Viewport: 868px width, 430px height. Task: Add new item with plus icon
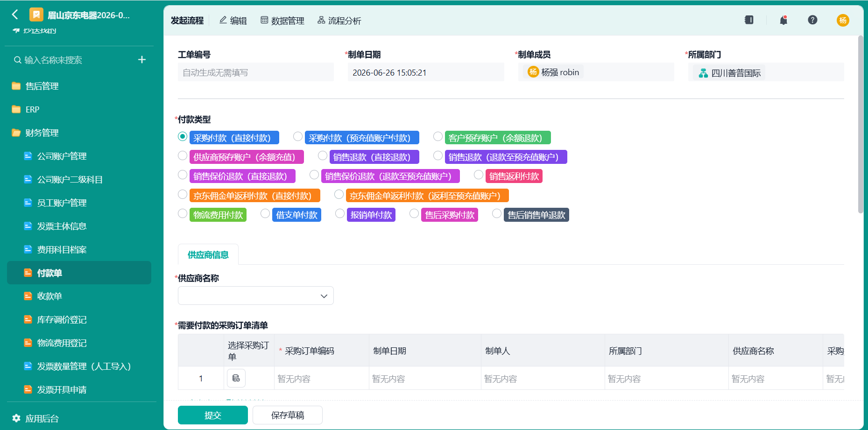click(x=142, y=60)
